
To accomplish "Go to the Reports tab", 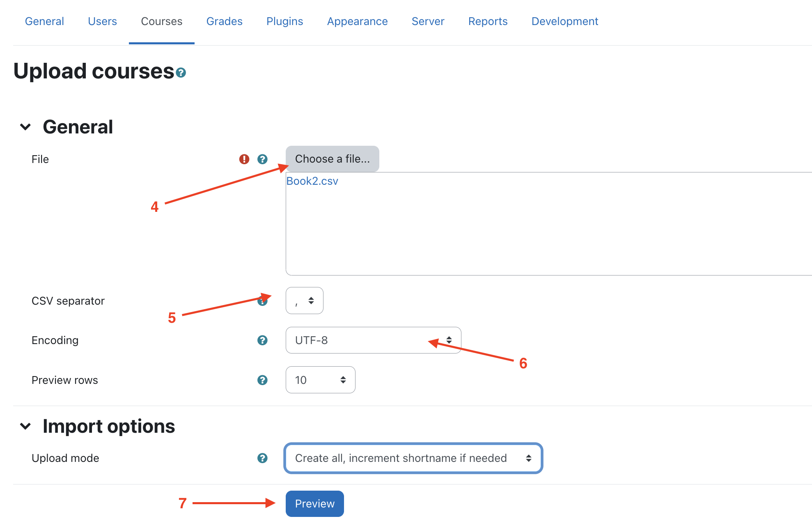I will pos(488,21).
